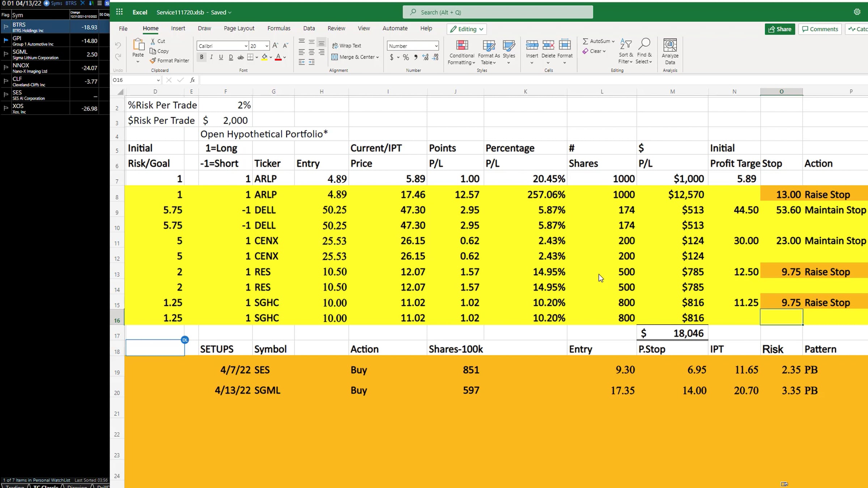Apply the percent style format
The width and height of the screenshot is (868, 488).
[406, 57]
